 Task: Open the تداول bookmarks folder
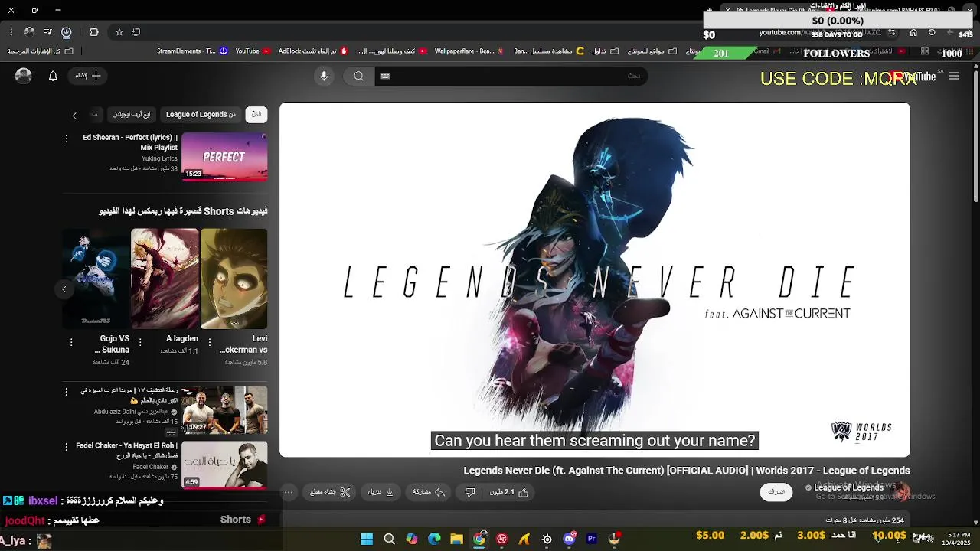tap(604, 51)
